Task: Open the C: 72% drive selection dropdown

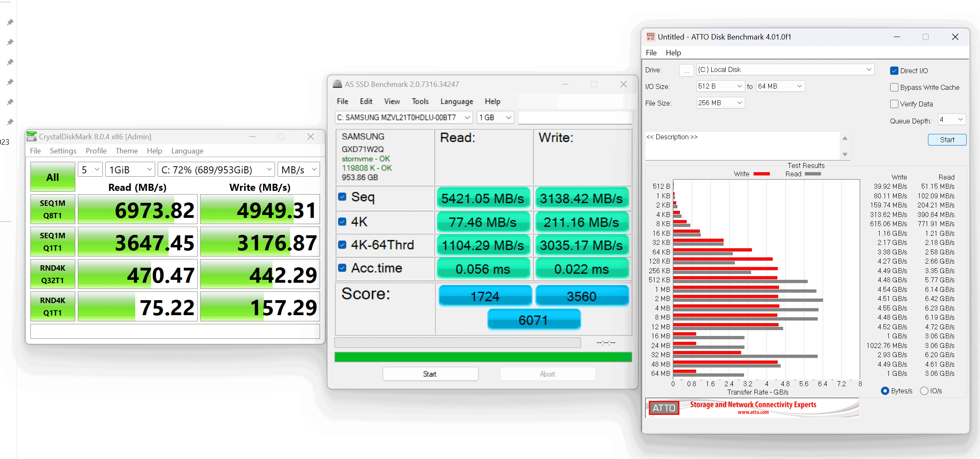Action: 216,170
